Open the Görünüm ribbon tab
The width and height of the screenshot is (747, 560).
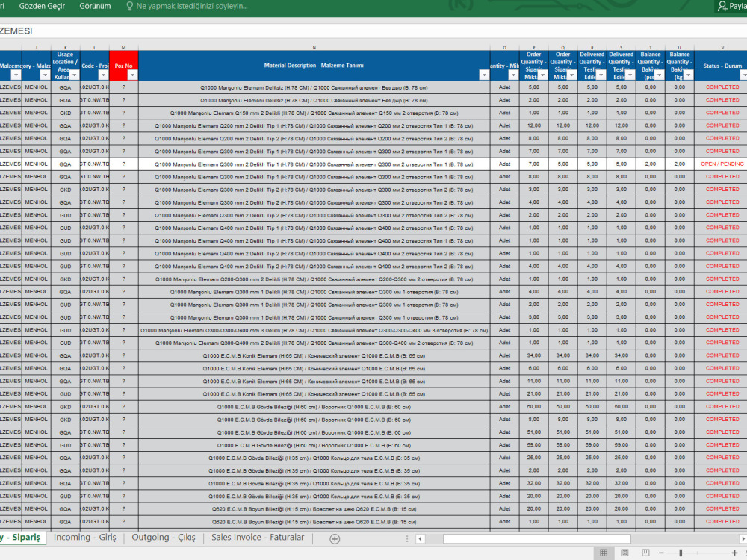96,6
